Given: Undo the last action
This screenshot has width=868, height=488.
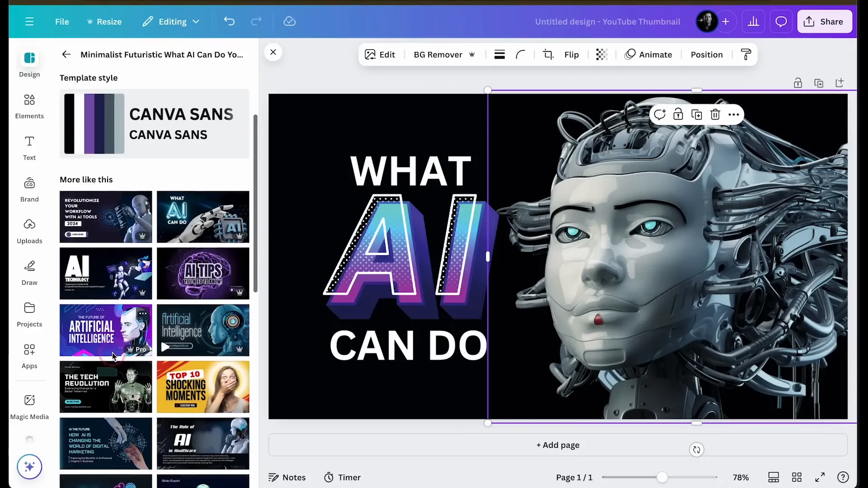Looking at the screenshot, I should 229,21.
